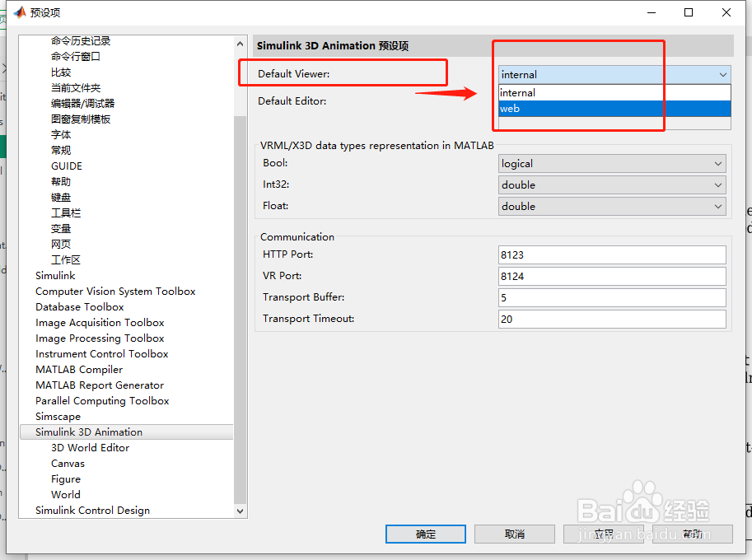Screen dimensions: 752x560
Task: Close the 预设项 preferences window
Action: tap(726, 12)
